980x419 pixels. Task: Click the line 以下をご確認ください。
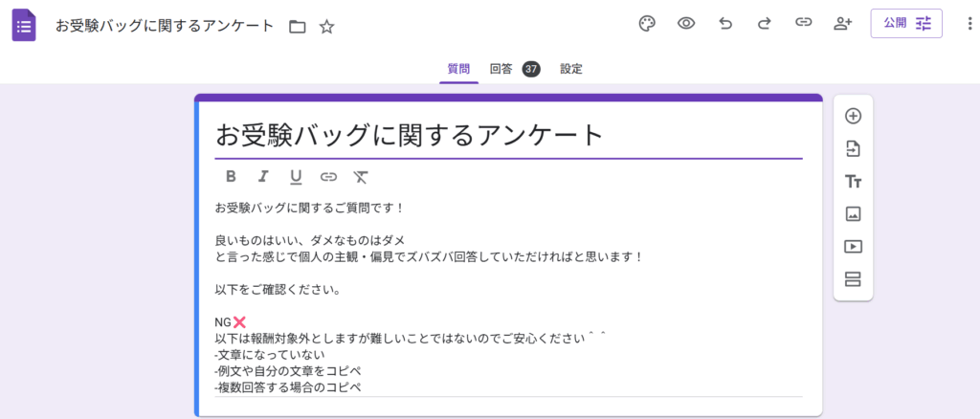click(277, 291)
